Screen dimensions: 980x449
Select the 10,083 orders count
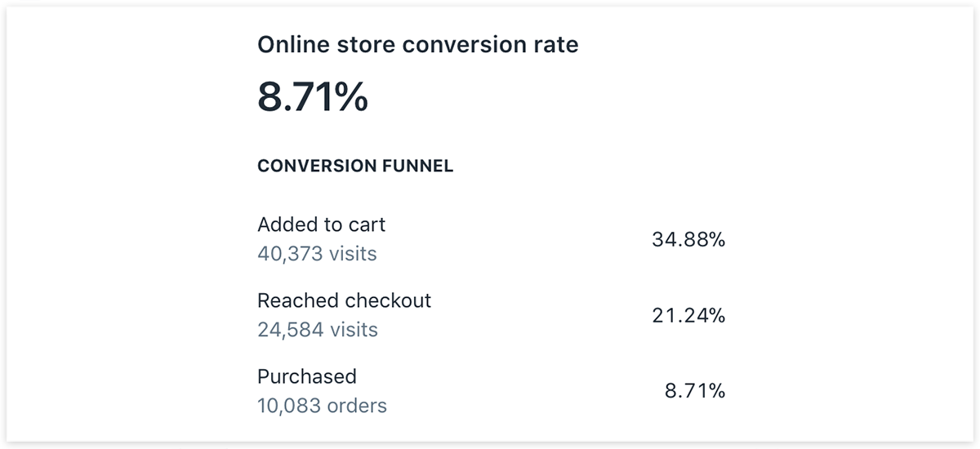point(322,406)
